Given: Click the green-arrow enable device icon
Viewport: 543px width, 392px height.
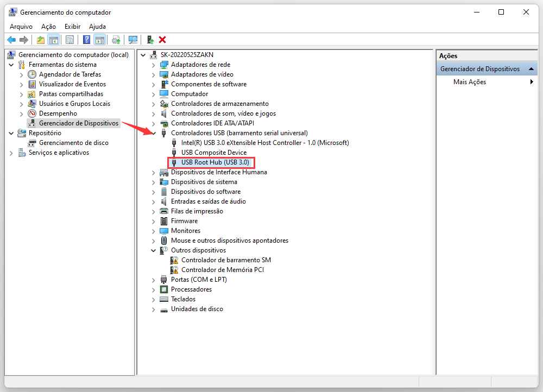Looking at the screenshot, I should (150, 40).
